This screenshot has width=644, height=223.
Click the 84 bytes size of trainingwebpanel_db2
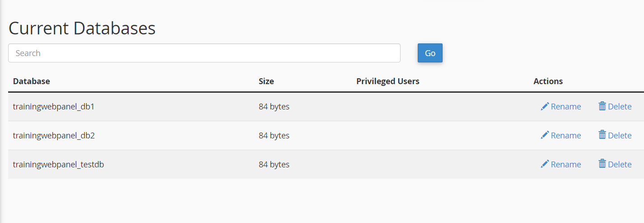coord(274,136)
